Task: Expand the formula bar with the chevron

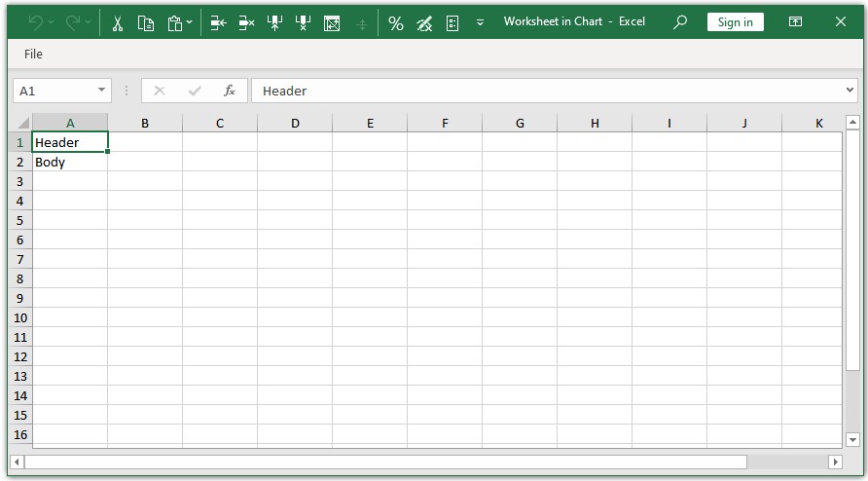Action: tap(850, 90)
